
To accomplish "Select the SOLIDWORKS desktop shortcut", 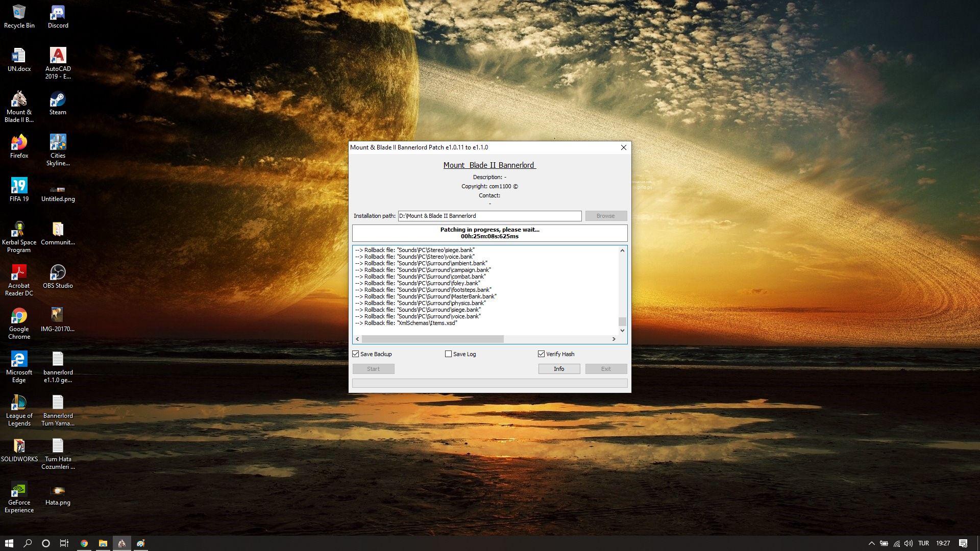I will pyautogui.click(x=19, y=450).
